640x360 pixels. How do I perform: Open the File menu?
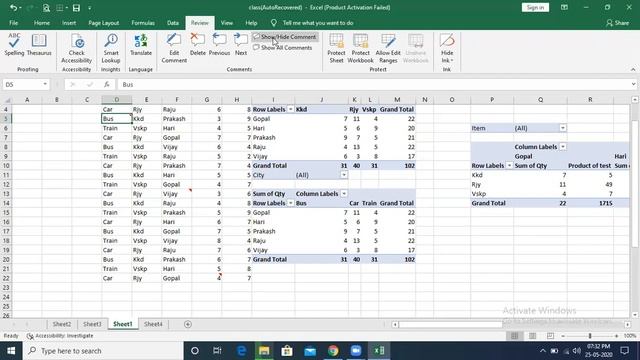point(13,23)
